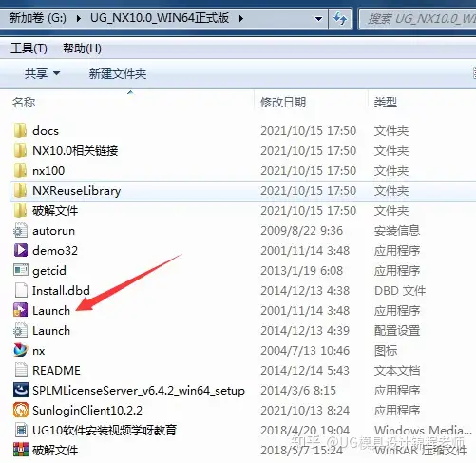
Task: Open the NX10.0相关链接 folder icon
Action: tap(20, 150)
